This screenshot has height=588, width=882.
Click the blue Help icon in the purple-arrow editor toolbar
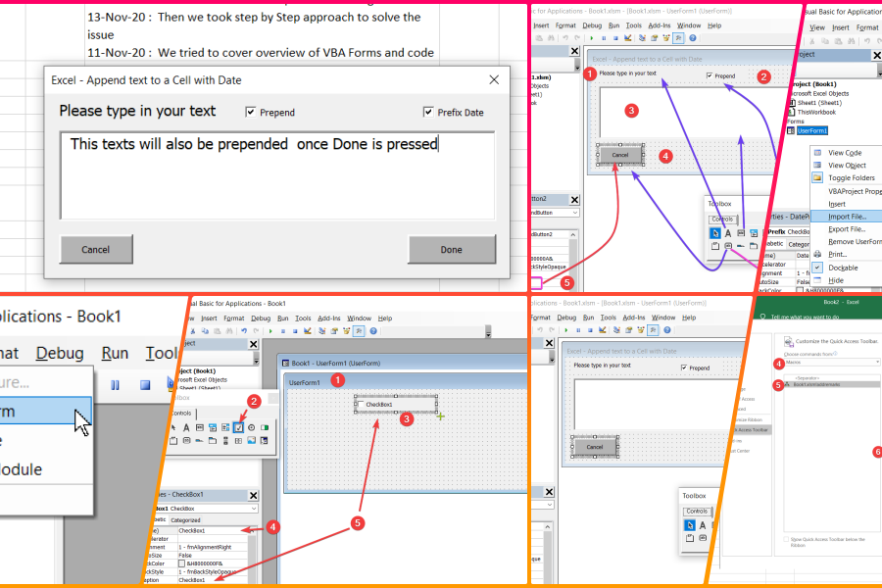(693, 38)
